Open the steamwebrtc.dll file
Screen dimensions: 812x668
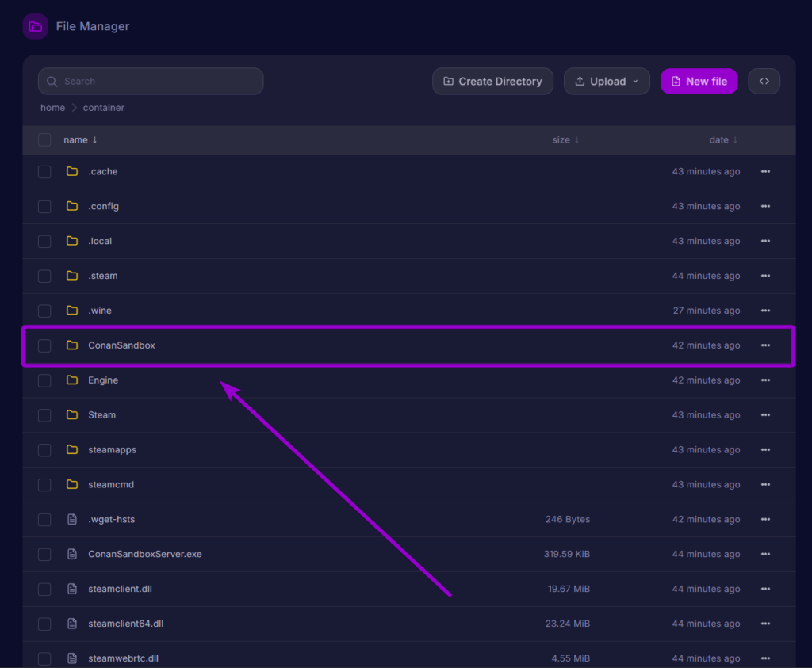123,658
